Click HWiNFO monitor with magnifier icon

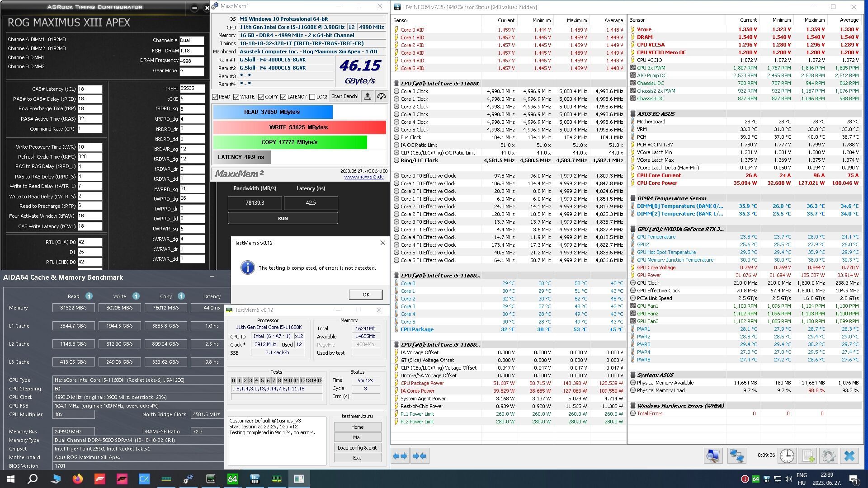pyautogui.click(x=713, y=456)
